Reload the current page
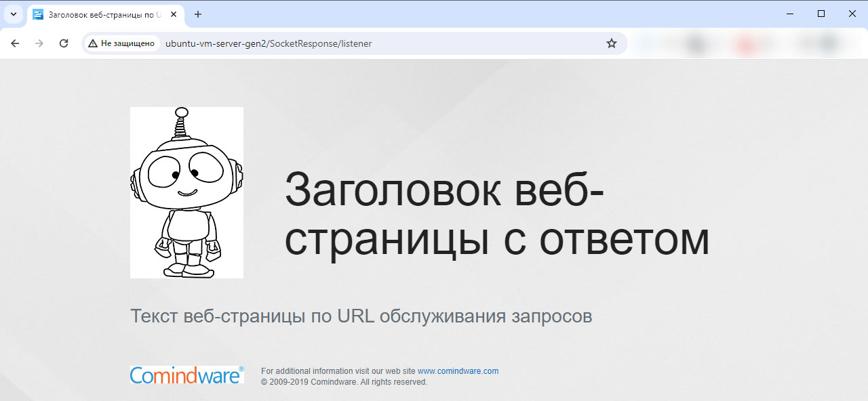The height and width of the screenshot is (401, 868). (x=64, y=43)
